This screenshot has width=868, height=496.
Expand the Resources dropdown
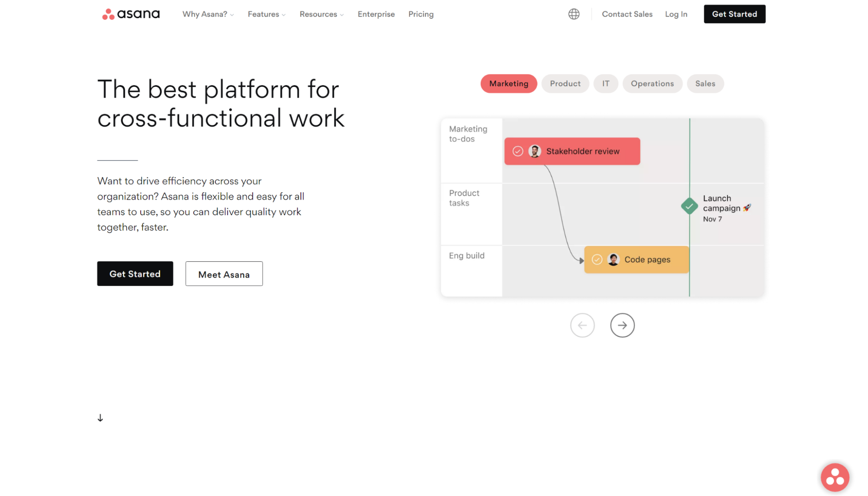[x=321, y=14]
